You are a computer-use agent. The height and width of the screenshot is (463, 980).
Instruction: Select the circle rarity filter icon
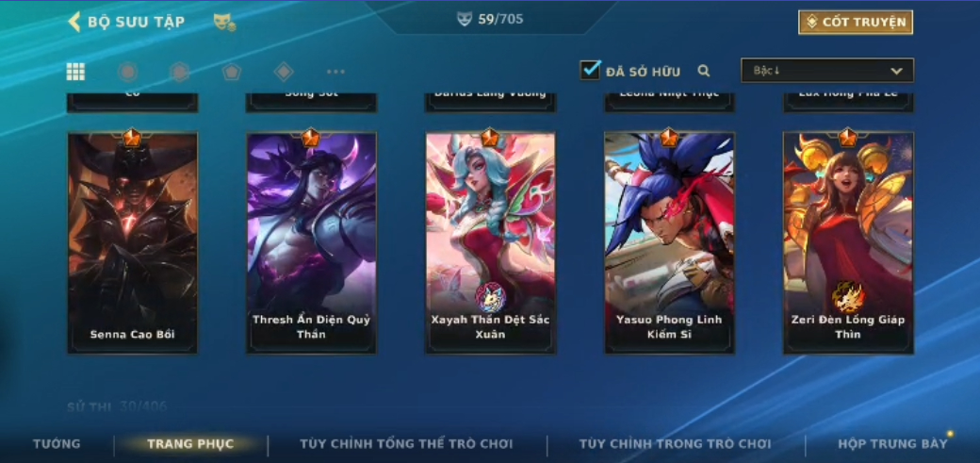[127, 72]
